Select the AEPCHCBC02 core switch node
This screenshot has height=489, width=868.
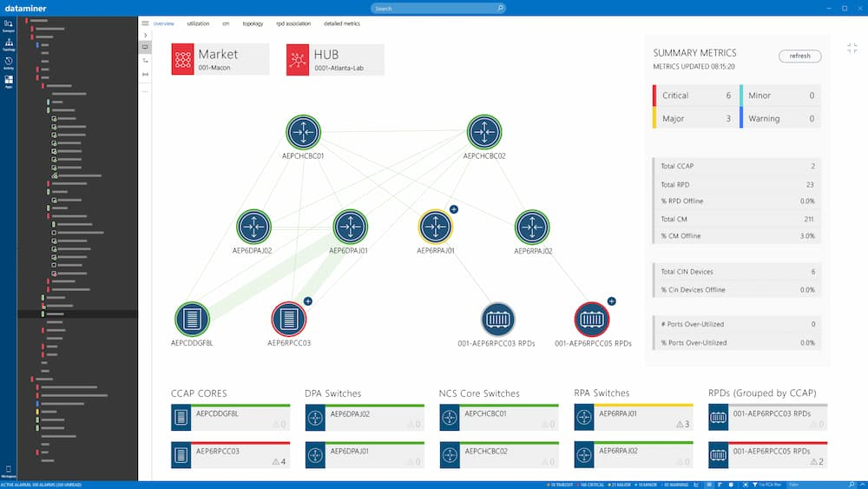484,132
